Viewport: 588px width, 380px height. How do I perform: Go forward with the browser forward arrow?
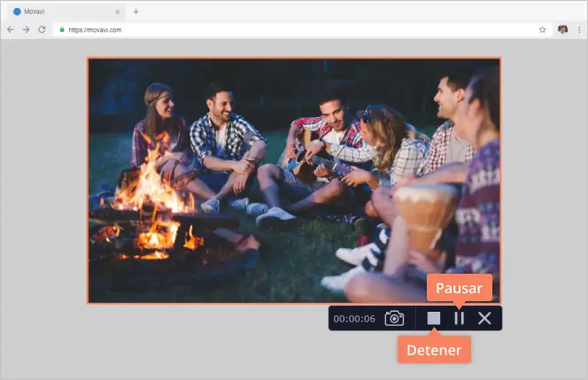(x=26, y=29)
